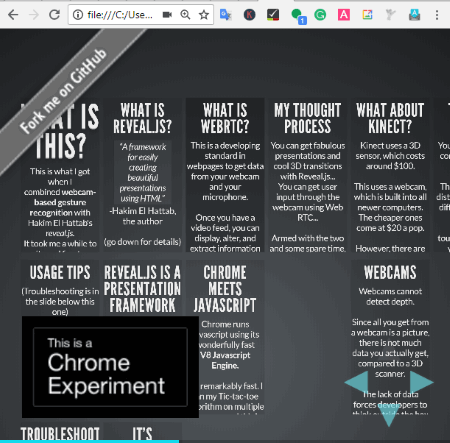Image resolution: width=450 pixels, height=443 pixels.
Task: Reload the page with refresh icon
Action: click(54, 15)
